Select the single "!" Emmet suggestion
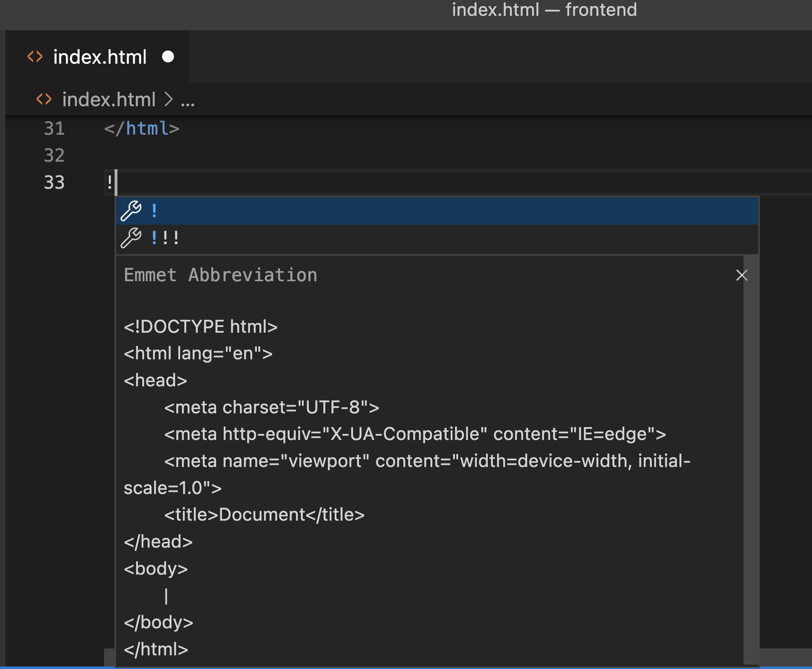This screenshot has width=812, height=669. click(x=154, y=211)
